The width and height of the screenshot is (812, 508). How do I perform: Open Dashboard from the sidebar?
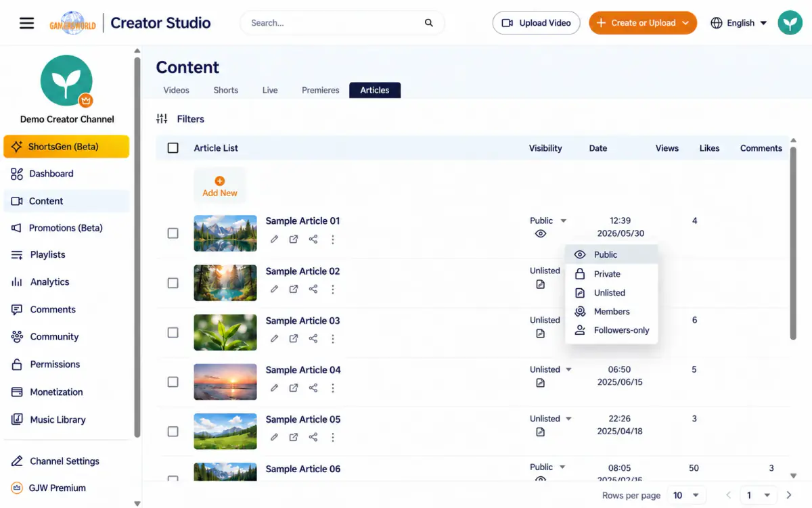(66, 174)
